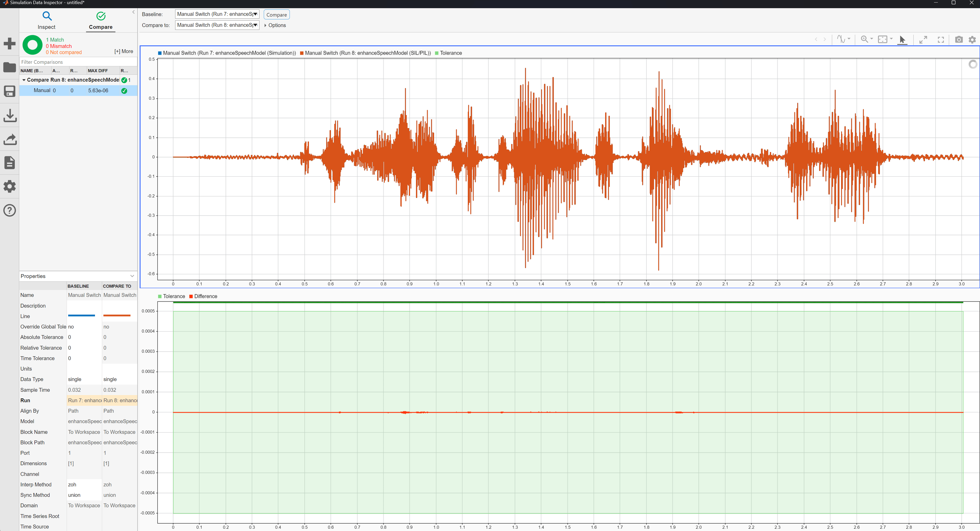980x531 pixels.
Task: Click the orange compare-to line color swatch
Action: (x=117, y=315)
